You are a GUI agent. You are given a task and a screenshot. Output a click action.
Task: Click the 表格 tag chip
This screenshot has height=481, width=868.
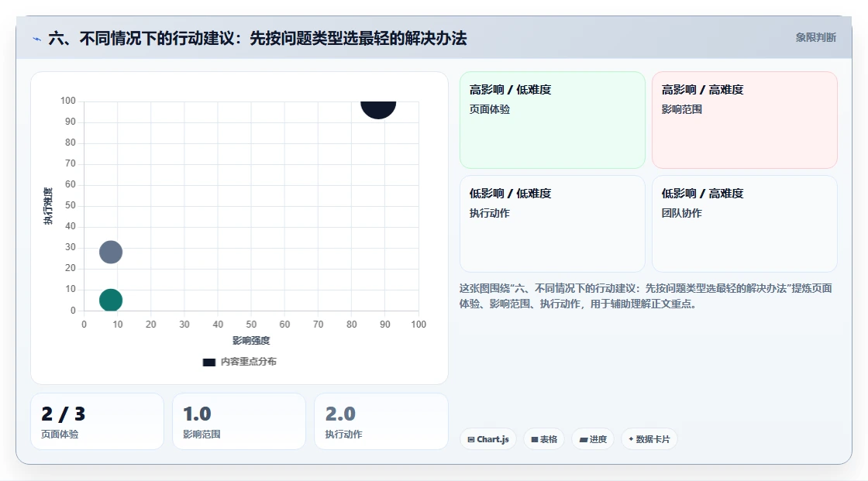tap(544, 439)
